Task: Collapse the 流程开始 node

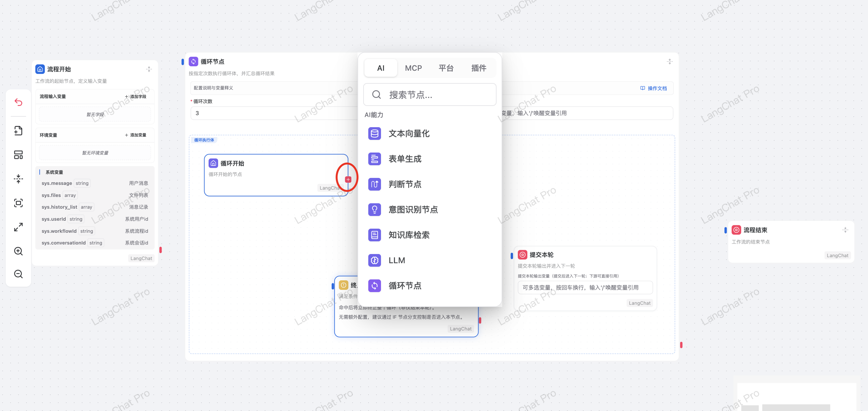Action: click(149, 69)
